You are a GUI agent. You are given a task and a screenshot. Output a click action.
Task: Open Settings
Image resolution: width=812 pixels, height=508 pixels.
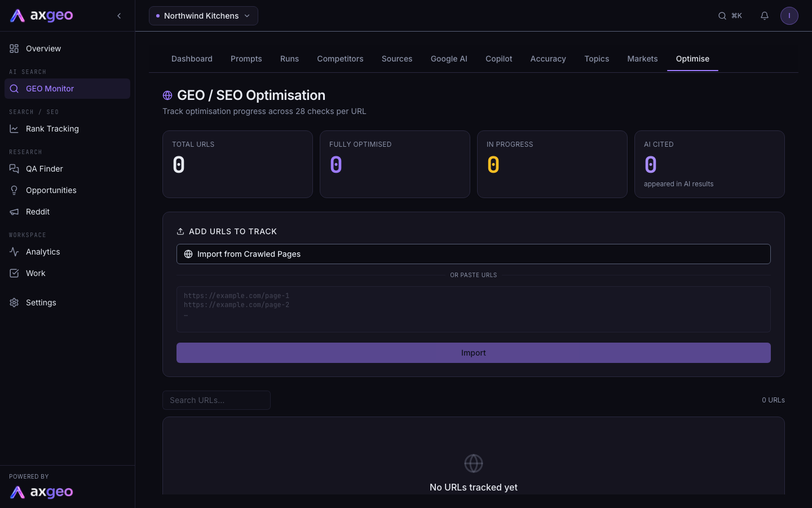[x=67, y=303]
